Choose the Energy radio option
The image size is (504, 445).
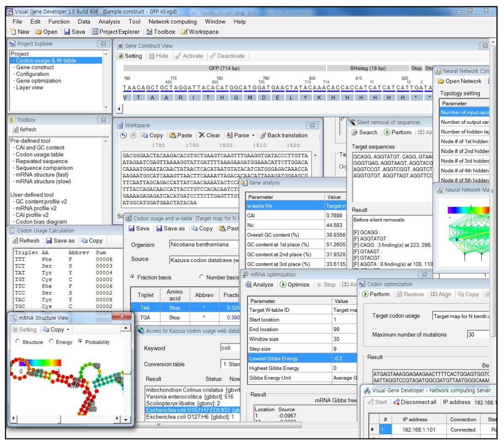point(51,342)
